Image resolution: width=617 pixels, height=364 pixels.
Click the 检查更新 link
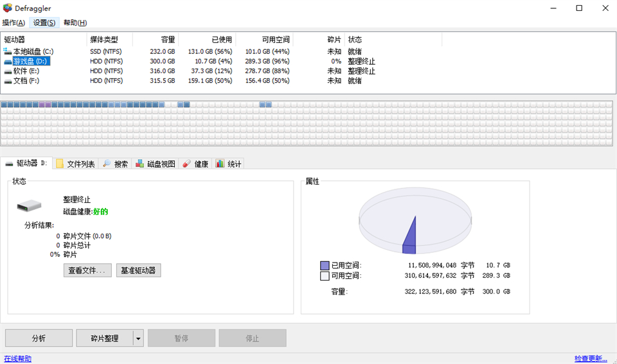pyautogui.click(x=590, y=359)
